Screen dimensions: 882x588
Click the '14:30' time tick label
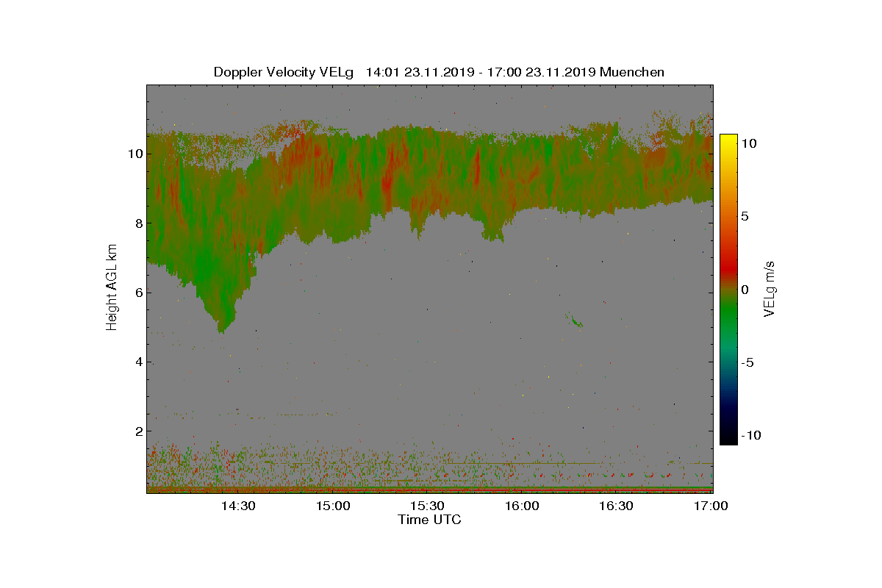239,506
